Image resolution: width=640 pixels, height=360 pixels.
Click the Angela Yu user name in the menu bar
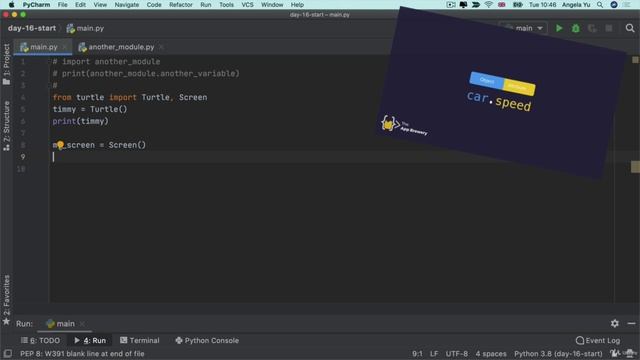click(x=576, y=5)
